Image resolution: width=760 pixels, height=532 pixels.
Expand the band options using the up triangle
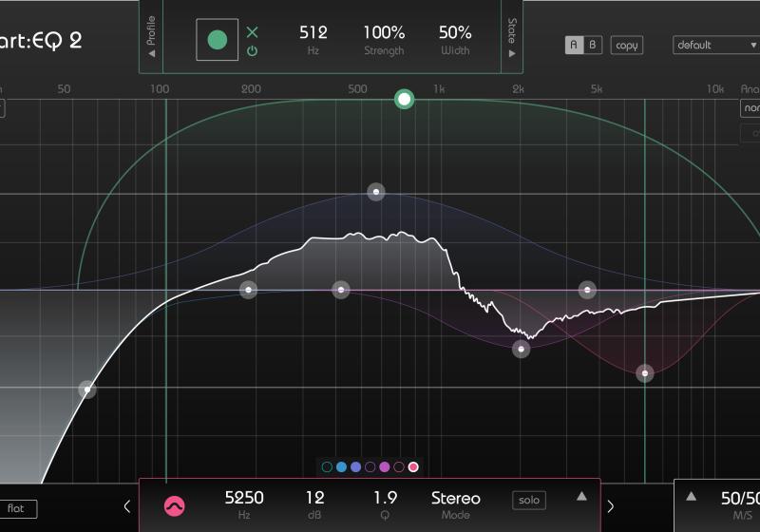coord(581,496)
